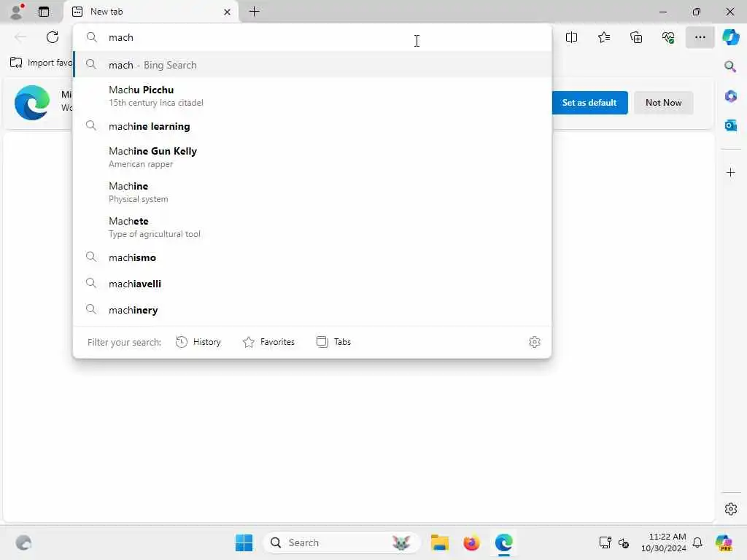Open Copilot preview in system tray
This screenshot has height=560, width=747.
pos(724,542)
